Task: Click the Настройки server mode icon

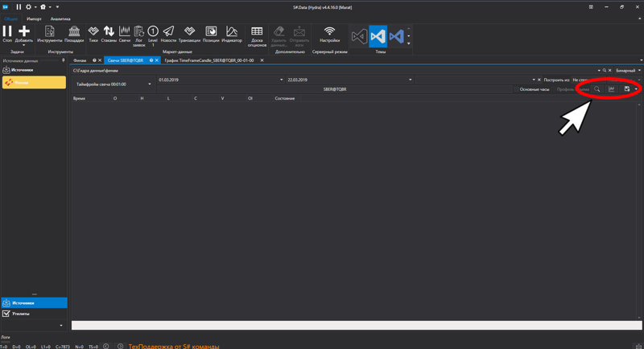Action: click(329, 32)
